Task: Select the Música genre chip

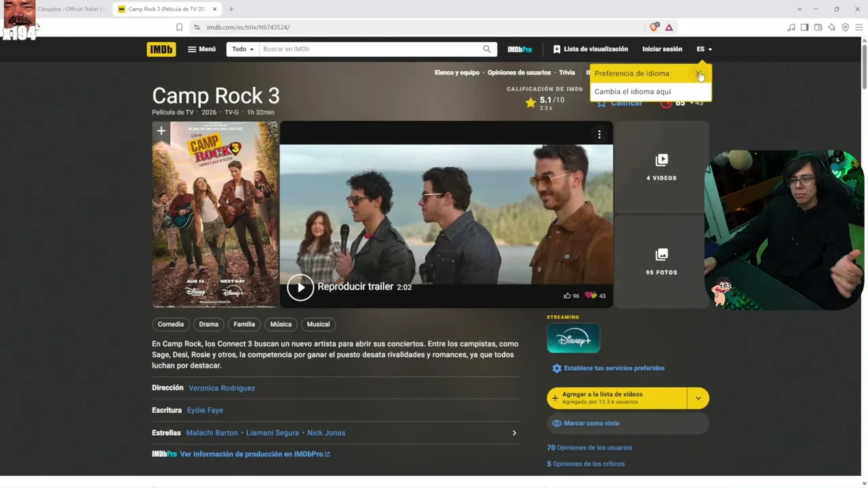Action: [x=281, y=324]
